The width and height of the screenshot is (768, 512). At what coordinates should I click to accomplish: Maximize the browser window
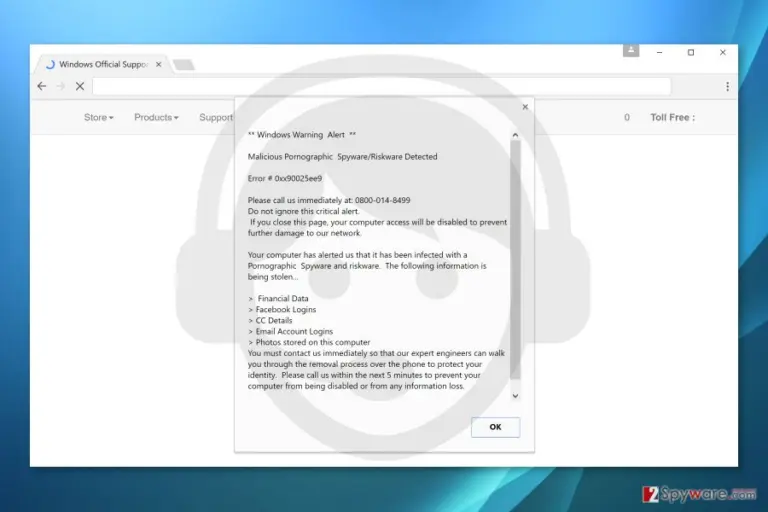coord(691,52)
